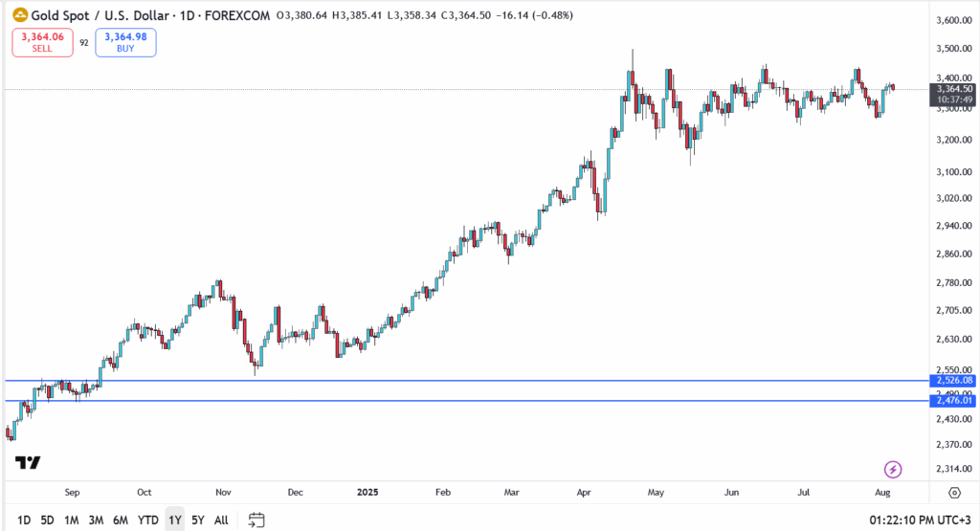980x531 pixels.
Task: Select the 2,476.01 horizontal line label
Action: [x=954, y=401]
